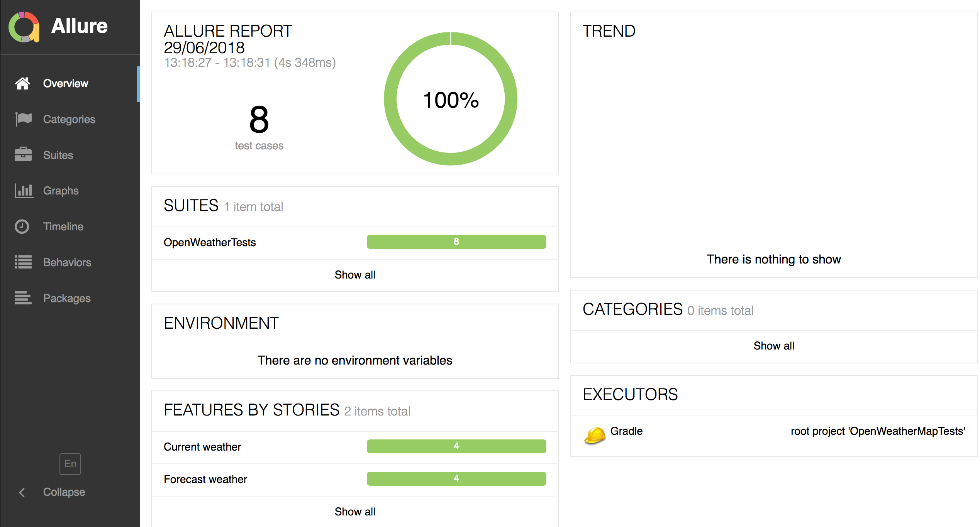
Task: Click the Timeline clock icon
Action: pyautogui.click(x=22, y=226)
